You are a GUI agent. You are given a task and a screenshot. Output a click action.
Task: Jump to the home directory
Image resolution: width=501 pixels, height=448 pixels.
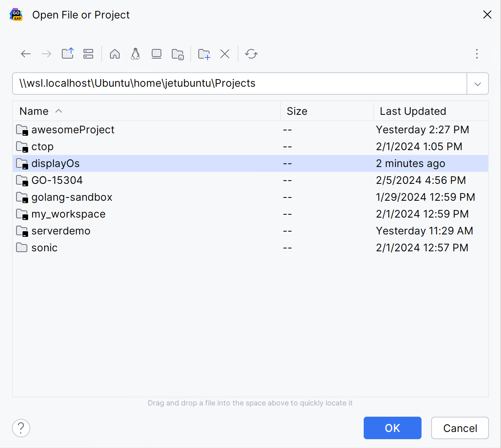pyautogui.click(x=114, y=53)
